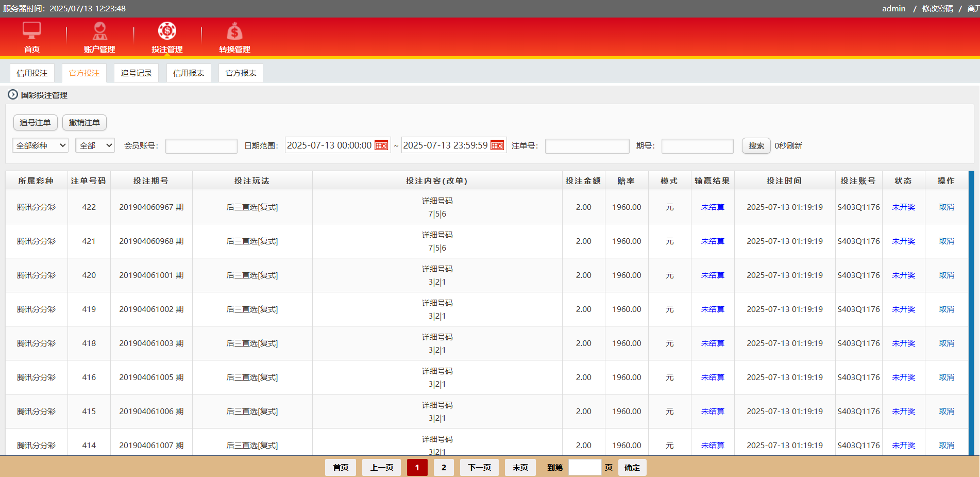Open 账户管理 account management icon
The width and height of the screenshot is (980, 477).
click(x=99, y=31)
